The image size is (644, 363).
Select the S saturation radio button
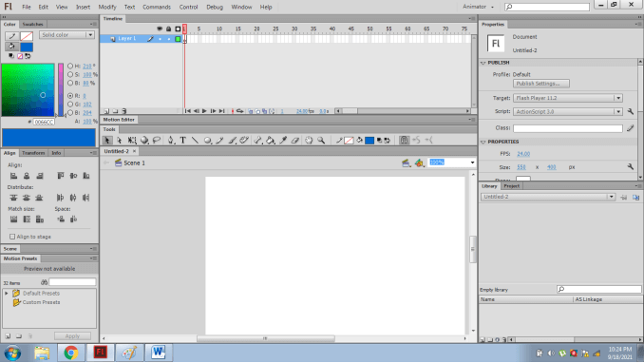70,74
